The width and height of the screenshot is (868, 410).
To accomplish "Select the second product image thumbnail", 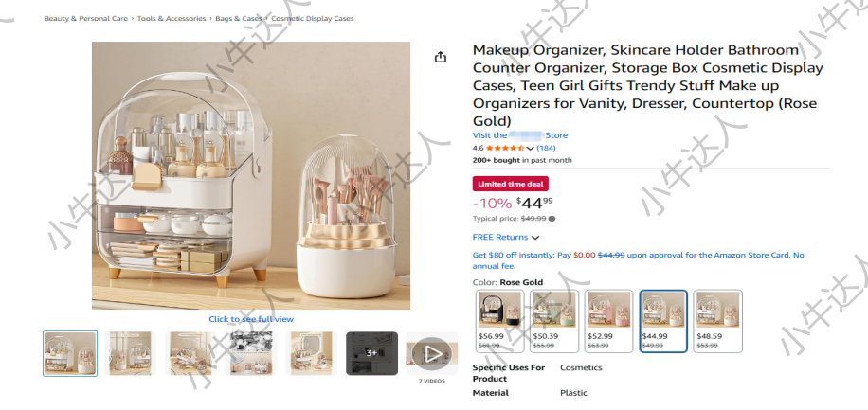I will 130,353.
